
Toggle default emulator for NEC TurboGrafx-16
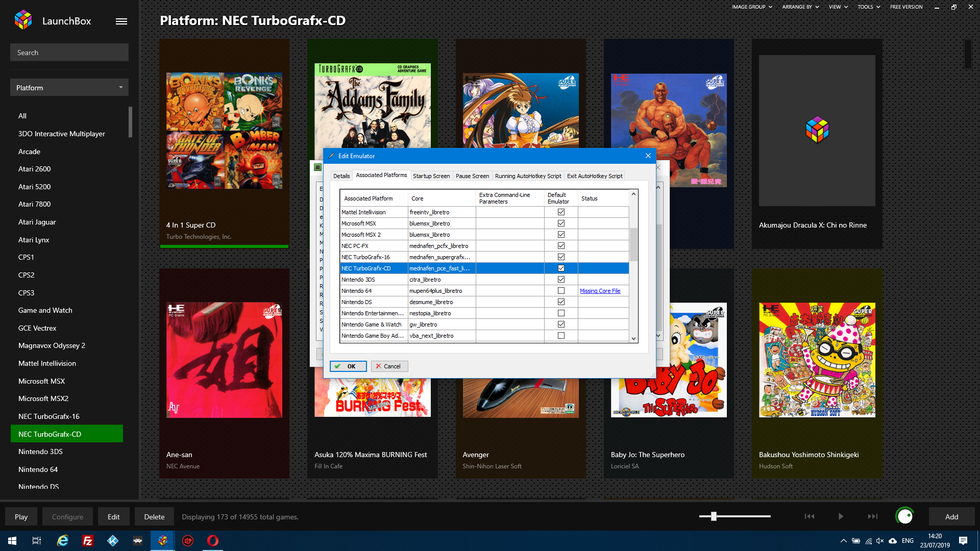[561, 257]
